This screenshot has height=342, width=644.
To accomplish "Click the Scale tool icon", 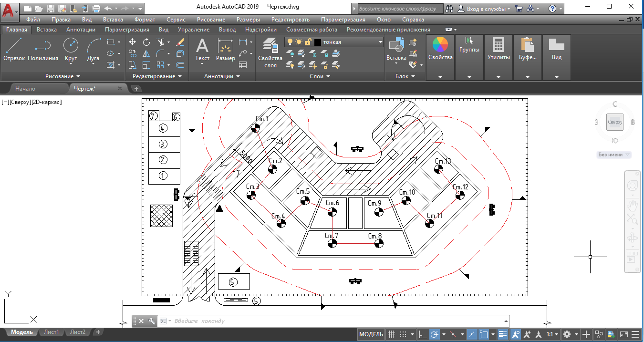I will tap(146, 65).
